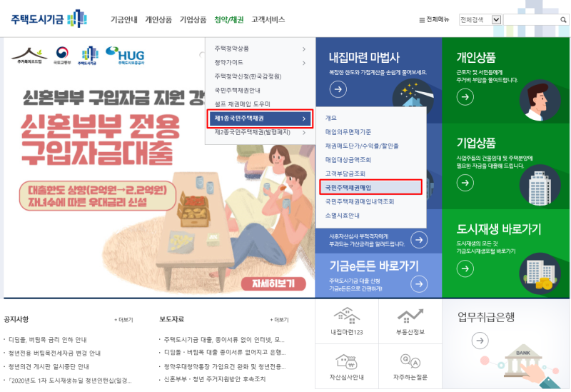This screenshot has height=392, width=571.
Task: Open the 부동산정보 chart icon
Action: coord(410,316)
